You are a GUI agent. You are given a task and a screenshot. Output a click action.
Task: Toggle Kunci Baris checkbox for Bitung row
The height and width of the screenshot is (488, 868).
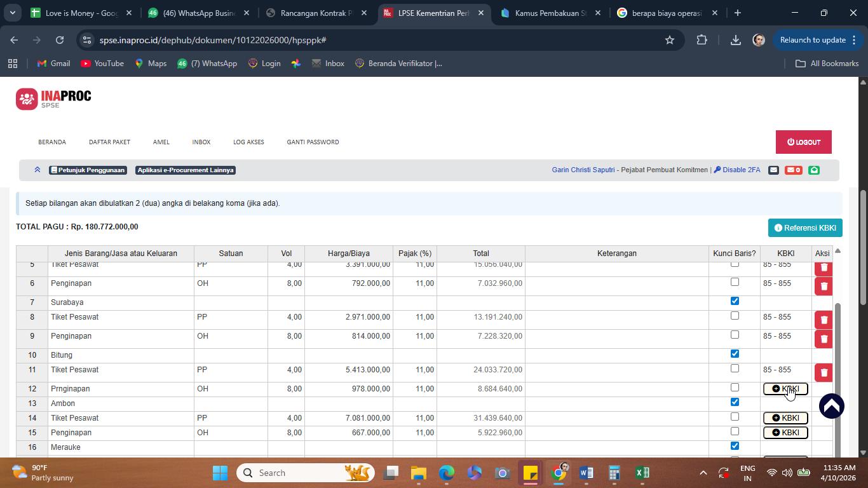735,354
